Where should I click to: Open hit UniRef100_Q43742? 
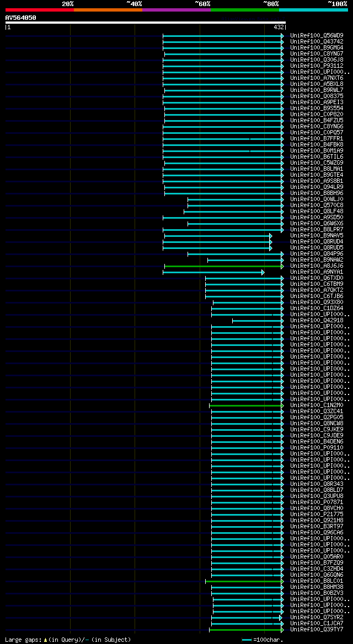click(x=317, y=41)
